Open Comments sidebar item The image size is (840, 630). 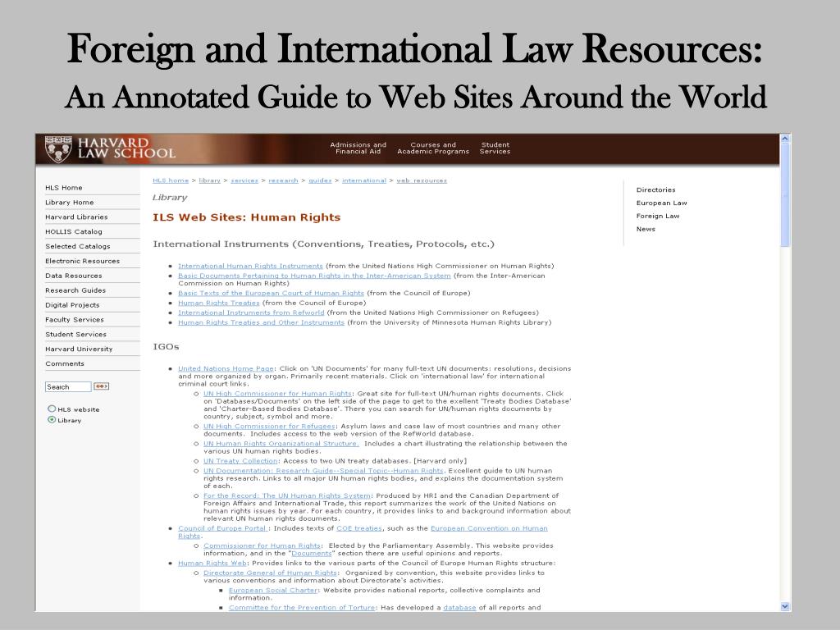pos(65,363)
